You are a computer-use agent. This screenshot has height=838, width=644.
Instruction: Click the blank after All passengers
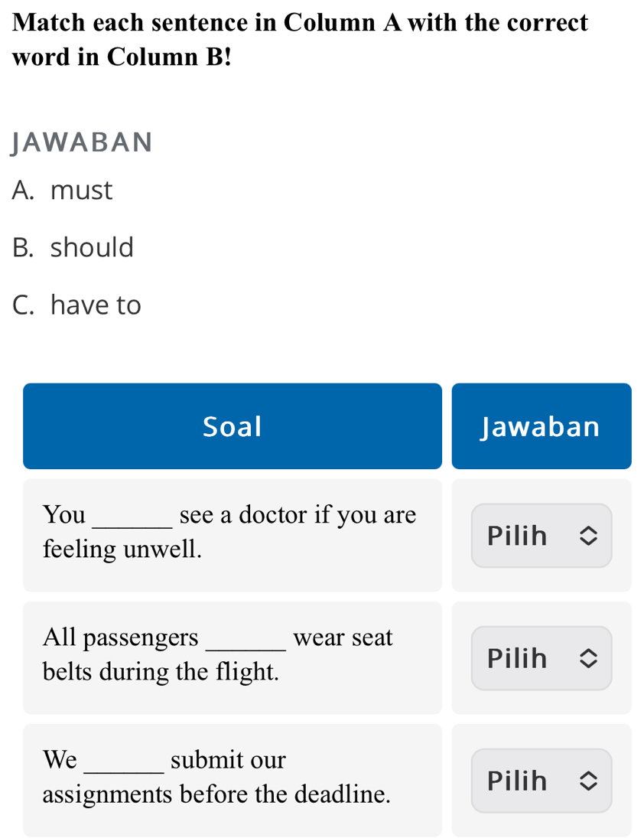click(x=245, y=641)
